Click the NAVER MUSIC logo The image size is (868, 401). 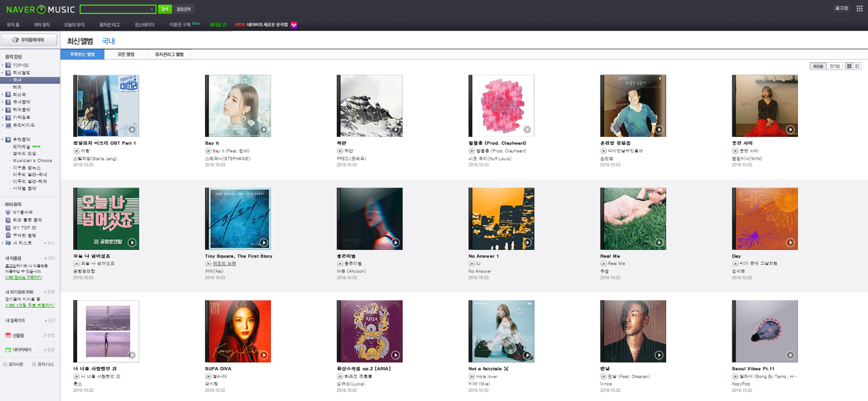pos(41,10)
